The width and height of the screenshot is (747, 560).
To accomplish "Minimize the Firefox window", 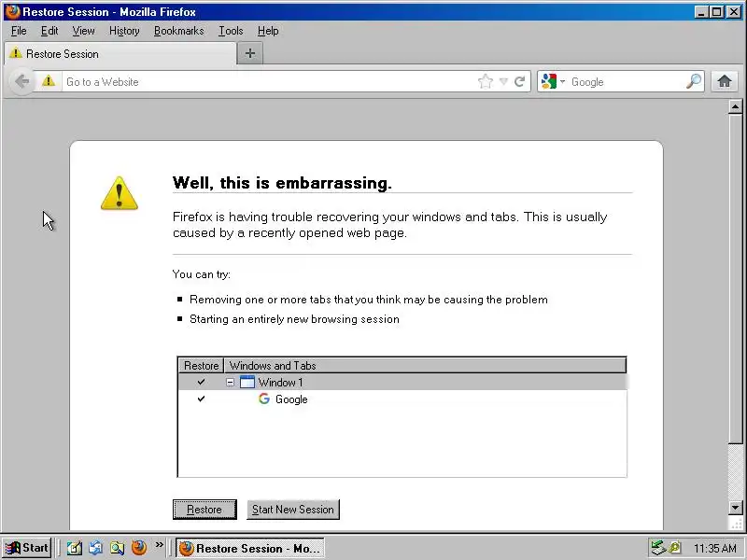I will pos(700,12).
